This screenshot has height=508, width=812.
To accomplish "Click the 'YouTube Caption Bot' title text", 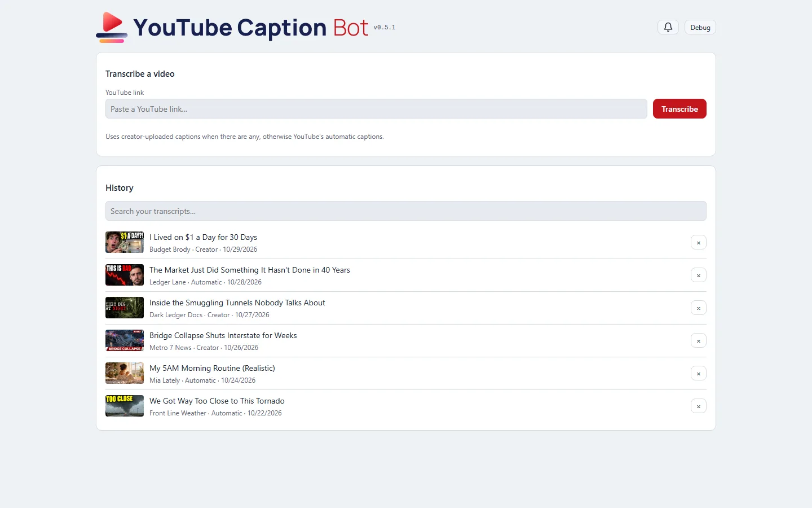I will pyautogui.click(x=250, y=27).
